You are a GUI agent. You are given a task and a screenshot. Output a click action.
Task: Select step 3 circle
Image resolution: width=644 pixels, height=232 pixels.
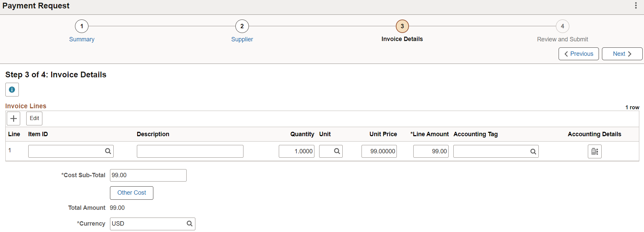tap(402, 26)
